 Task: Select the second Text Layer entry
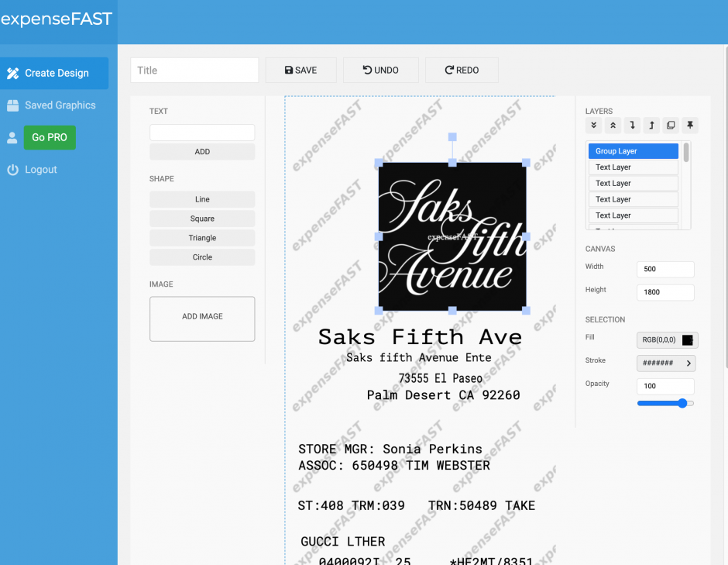633,183
